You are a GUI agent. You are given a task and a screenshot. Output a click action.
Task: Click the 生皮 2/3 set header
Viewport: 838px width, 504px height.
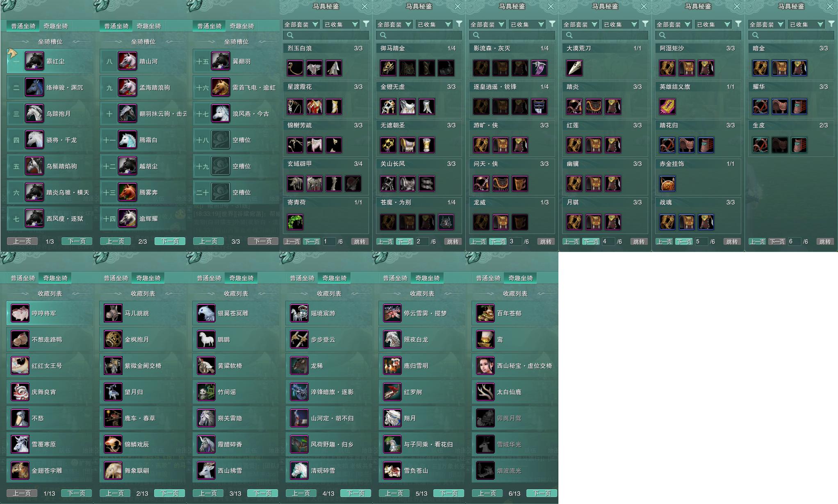(791, 125)
